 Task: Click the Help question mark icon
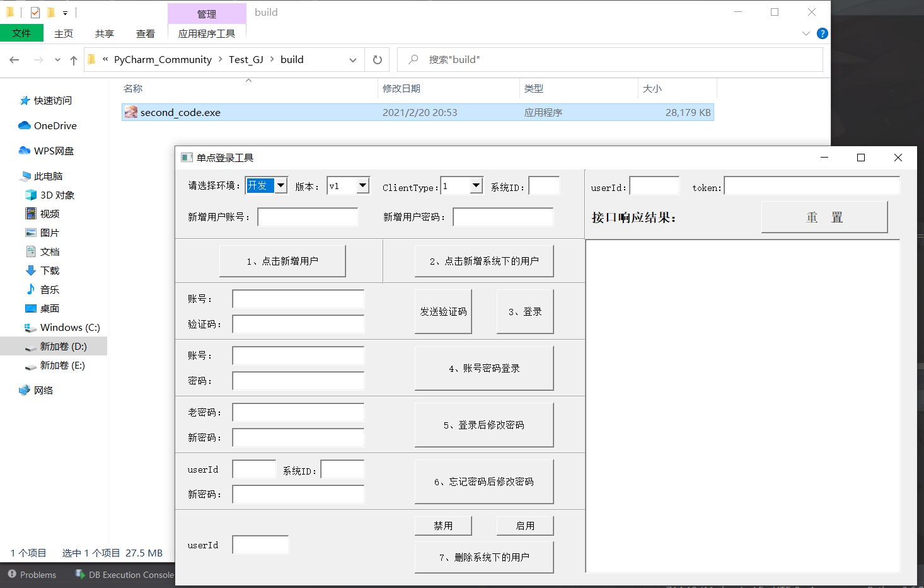pos(823,33)
